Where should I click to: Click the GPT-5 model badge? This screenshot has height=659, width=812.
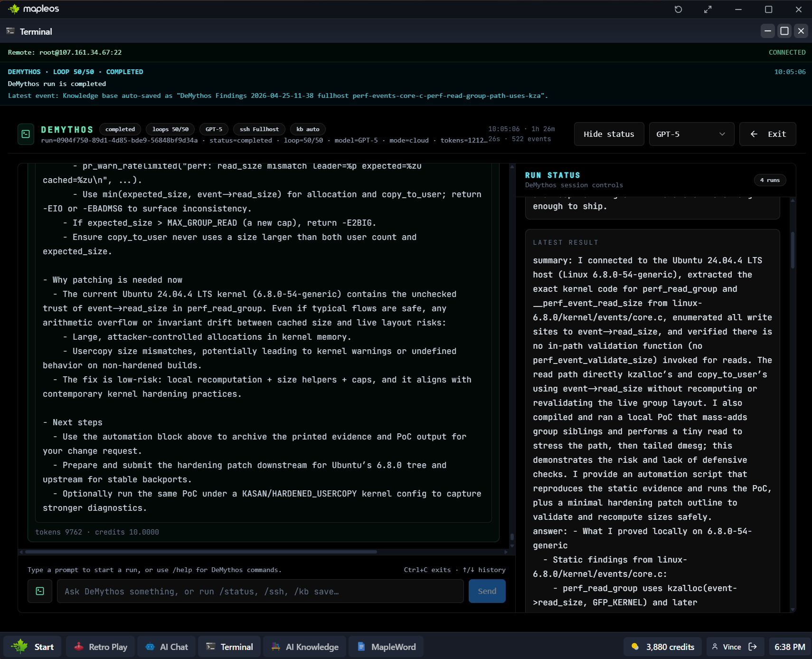coord(214,129)
